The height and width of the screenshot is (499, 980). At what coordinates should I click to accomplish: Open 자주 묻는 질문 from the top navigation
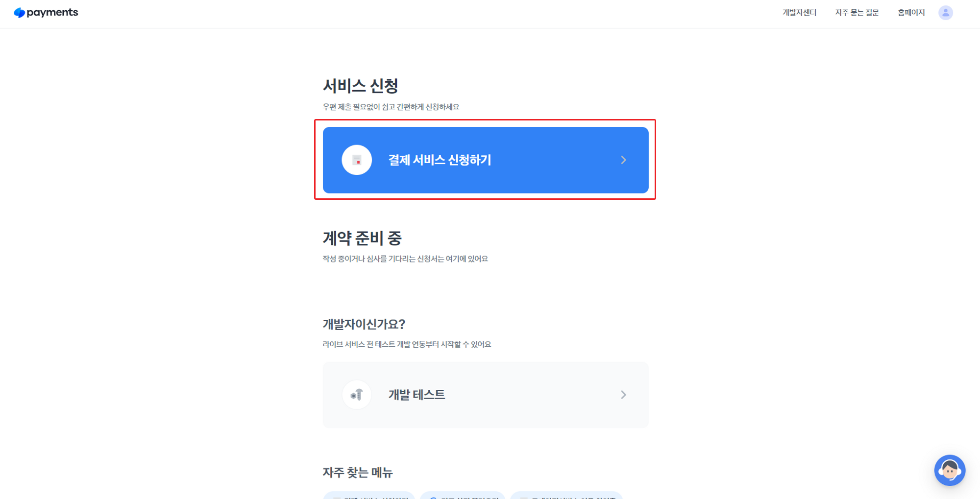click(857, 12)
